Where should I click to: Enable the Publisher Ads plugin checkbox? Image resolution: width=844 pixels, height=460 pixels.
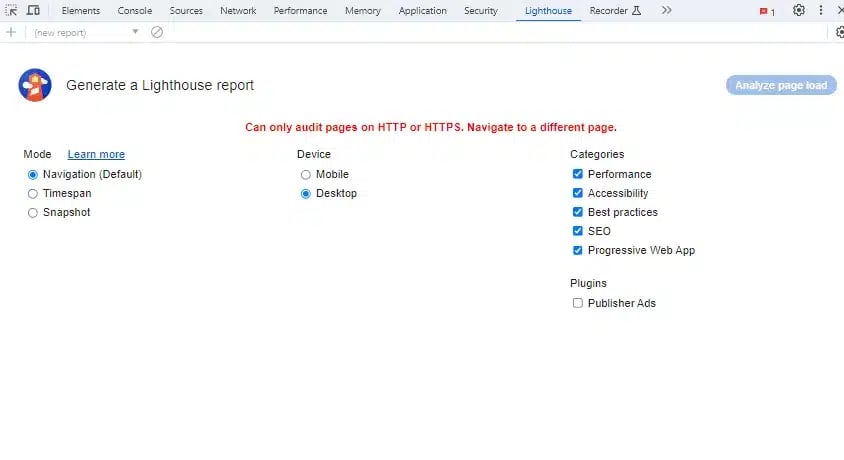[x=578, y=303]
